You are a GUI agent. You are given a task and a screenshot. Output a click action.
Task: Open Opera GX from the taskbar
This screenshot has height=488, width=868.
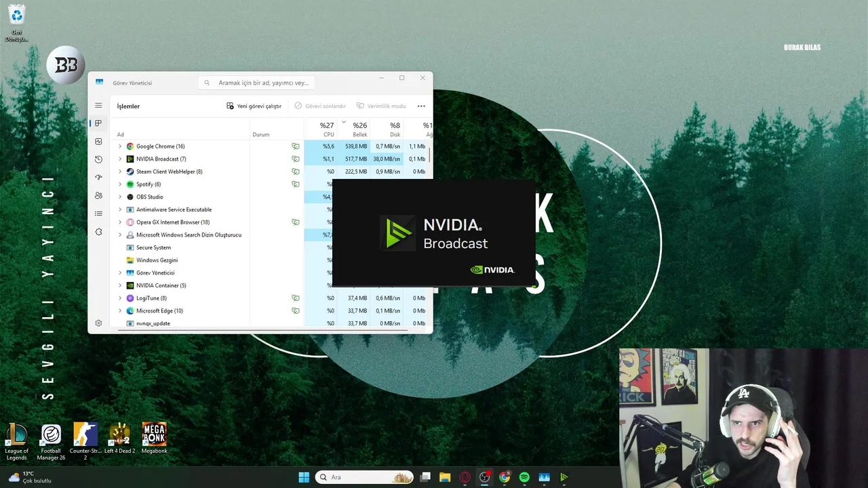pyautogui.click(x=465, y=477)
